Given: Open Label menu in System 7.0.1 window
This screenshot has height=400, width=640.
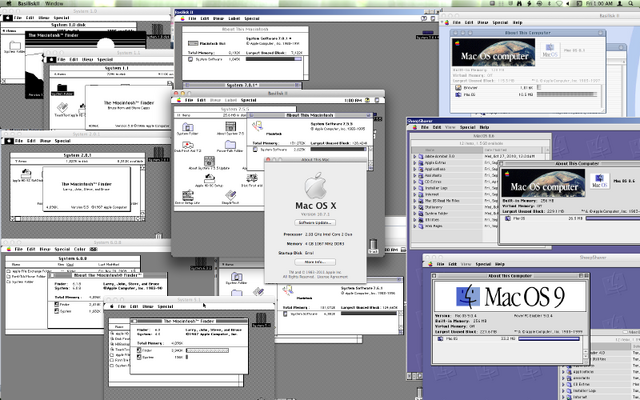Looking at the screenshot, I should click(x=234, y=18).
